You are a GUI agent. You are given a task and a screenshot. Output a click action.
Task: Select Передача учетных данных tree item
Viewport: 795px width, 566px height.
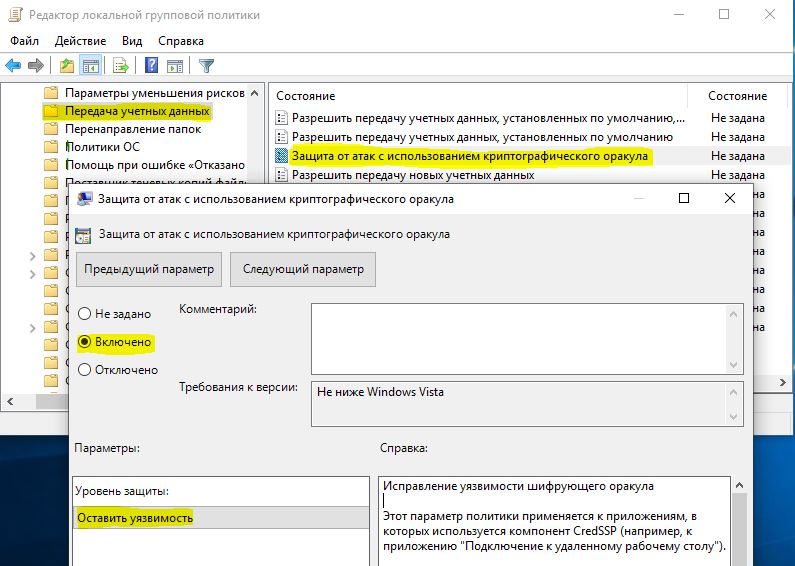[137, 111]
